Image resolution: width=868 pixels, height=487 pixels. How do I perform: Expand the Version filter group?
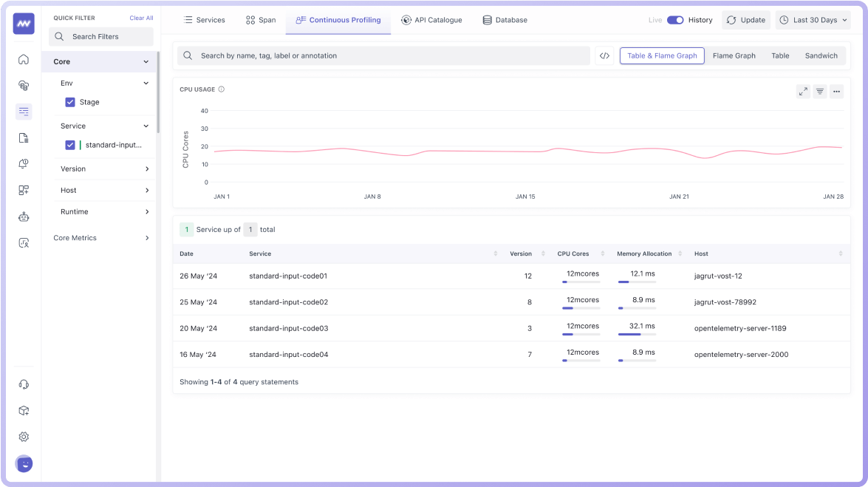[x=147, y=169]
